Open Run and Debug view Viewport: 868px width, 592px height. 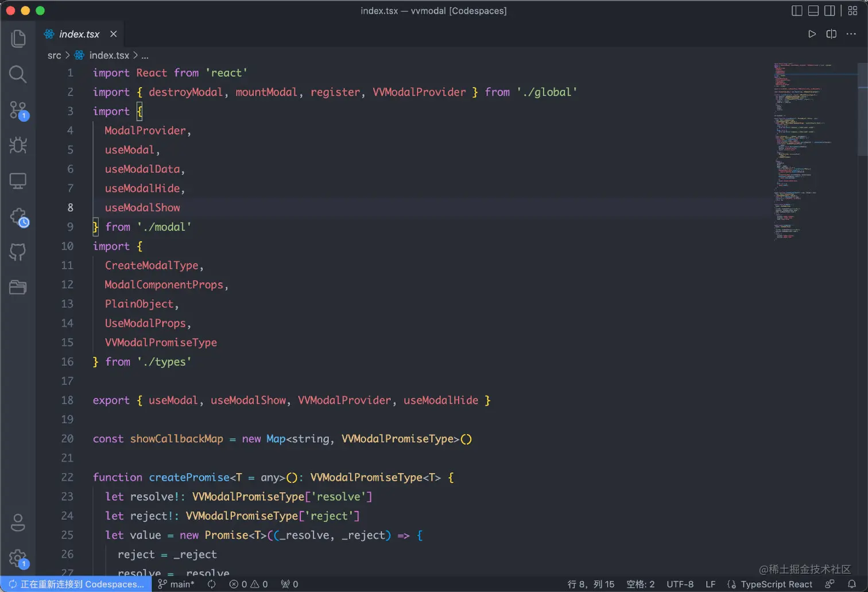(18, 145)
